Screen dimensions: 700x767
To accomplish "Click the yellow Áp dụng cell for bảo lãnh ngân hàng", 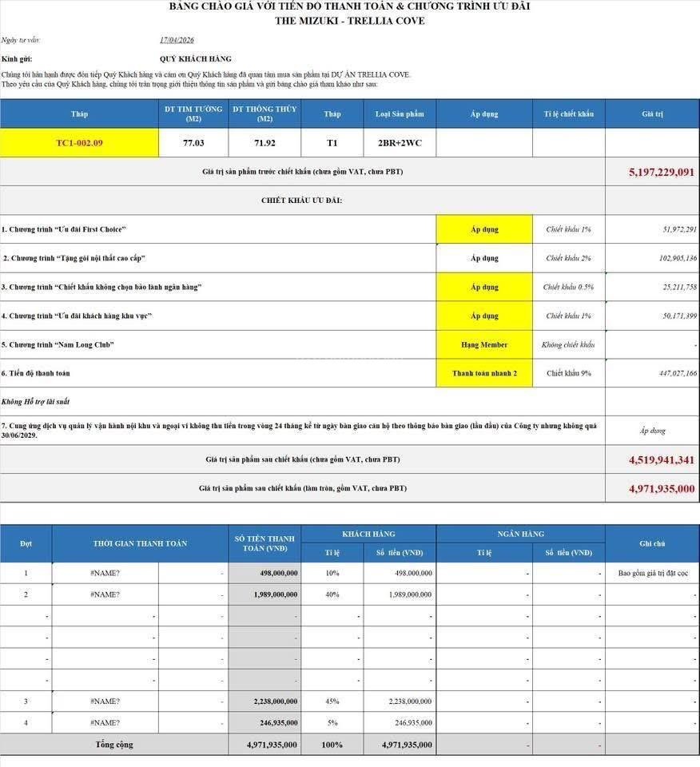I will 484,287.
